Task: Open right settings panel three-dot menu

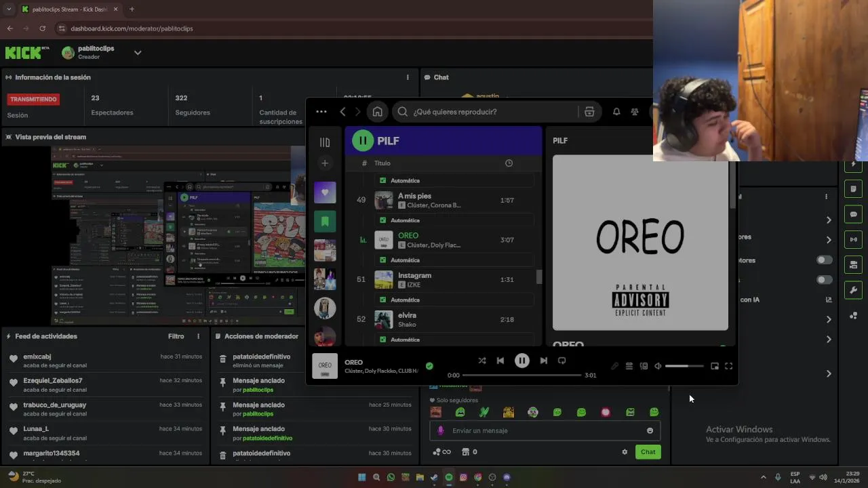Action: tap(826, 197)
